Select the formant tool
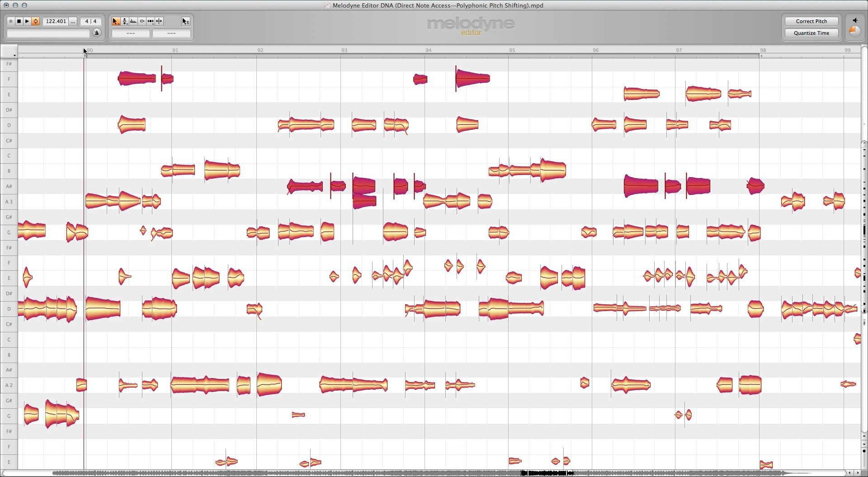Screen dimensions: 868x477 133,21
